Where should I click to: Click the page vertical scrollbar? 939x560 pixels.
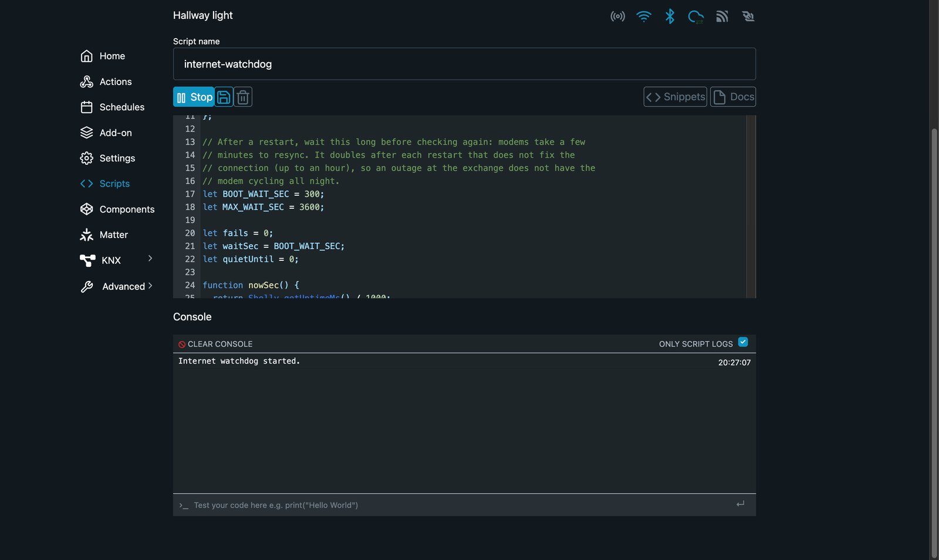(x=934, y=343)
